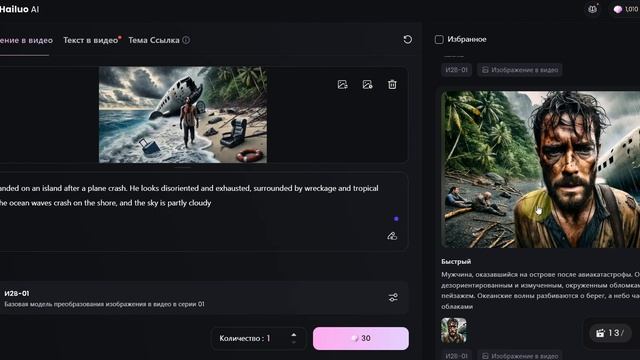Image resolution: width=640 pixels, height=360 pixels.
Task: Open model settings sliders icon
Action: pyautogui.click(x=393, y=298)
